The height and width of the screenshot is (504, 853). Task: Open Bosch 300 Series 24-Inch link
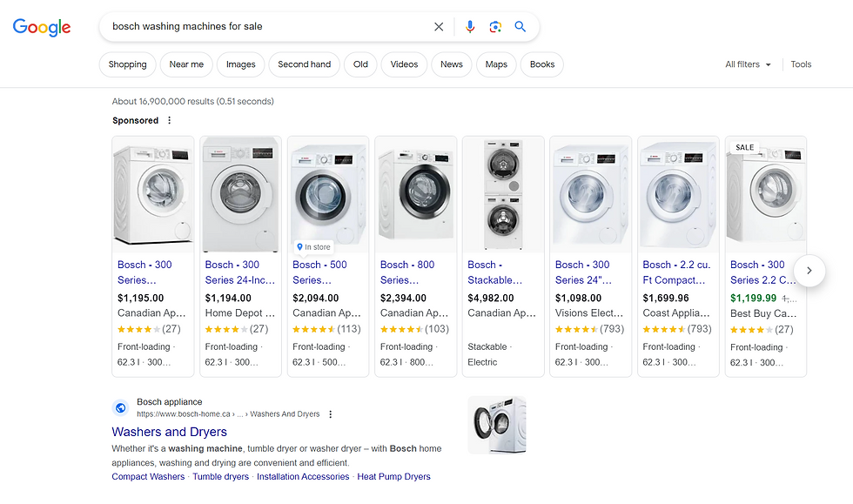(x=240, y=272)
